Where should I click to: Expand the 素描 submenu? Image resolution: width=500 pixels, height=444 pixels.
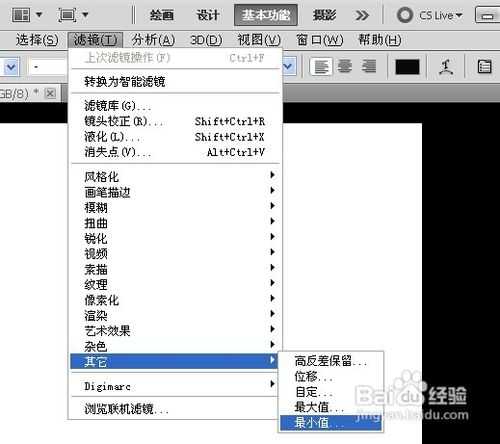pyautogui.click(x=176, y=269)
